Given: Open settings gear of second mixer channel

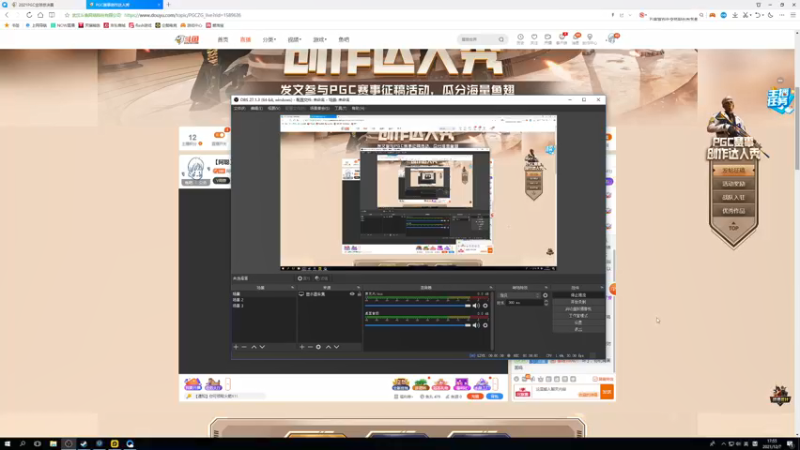Looking at the screenshot, I should (485, 325).
